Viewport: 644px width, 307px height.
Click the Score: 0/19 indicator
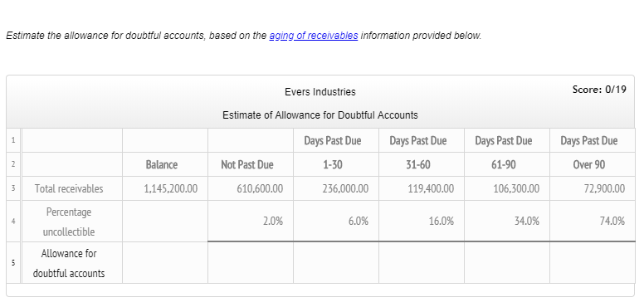click(x=599, y=90)
